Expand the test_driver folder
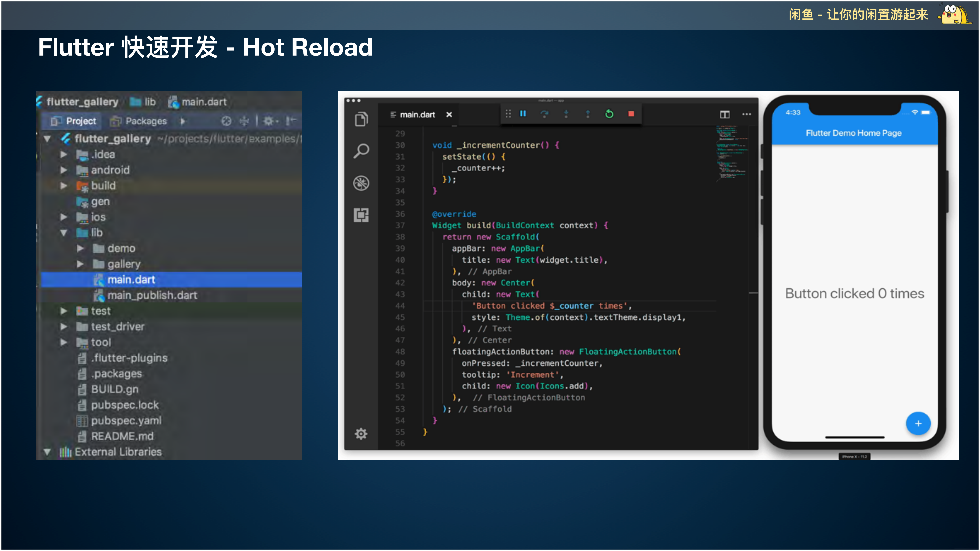Screen dimensions: 980x551 pos(64,327)
